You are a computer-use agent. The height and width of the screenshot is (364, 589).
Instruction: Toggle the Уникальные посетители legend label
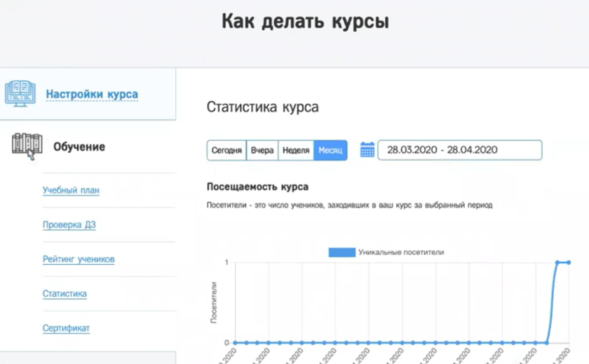(x=401, y=252)
